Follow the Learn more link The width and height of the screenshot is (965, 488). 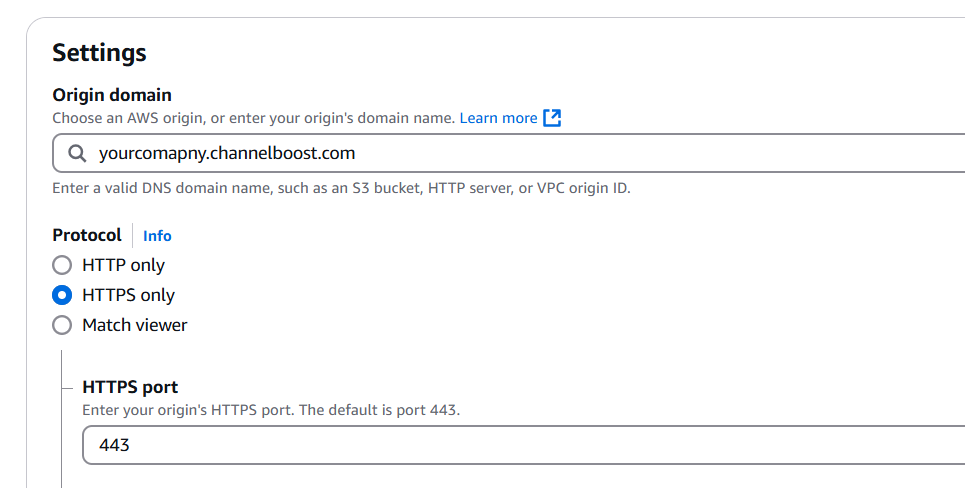(499, 118)
